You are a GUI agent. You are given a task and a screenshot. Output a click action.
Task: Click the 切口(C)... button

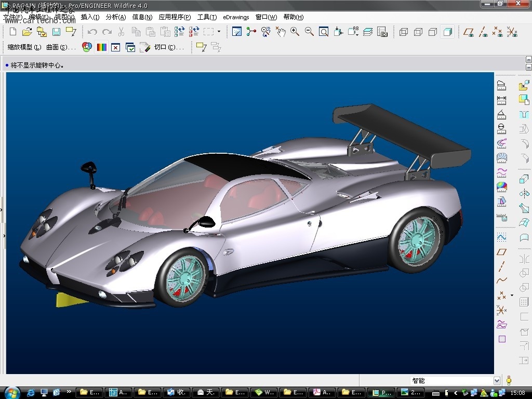[169, 47]
